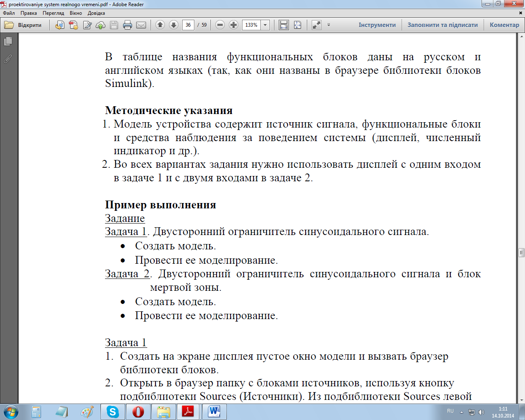Image resolution: width=525 pixels, height=420 pixels.
Task: Show attachments paperclip panel
Action: tap(8, 59)
